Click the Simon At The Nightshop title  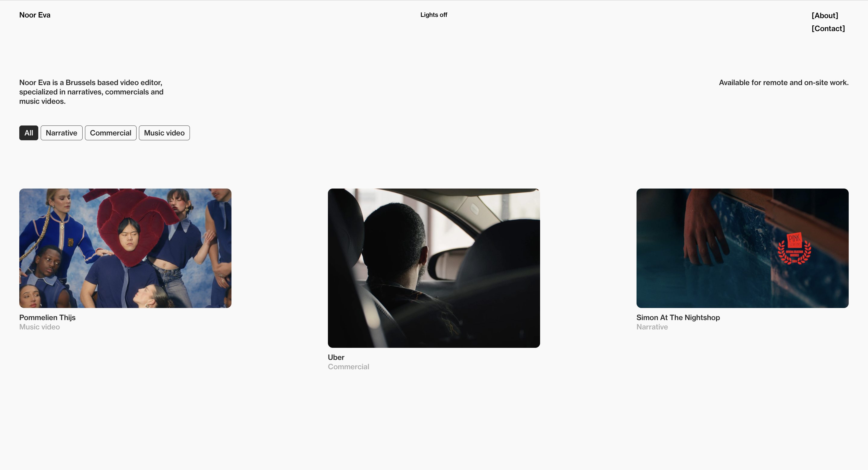(678, 317)
